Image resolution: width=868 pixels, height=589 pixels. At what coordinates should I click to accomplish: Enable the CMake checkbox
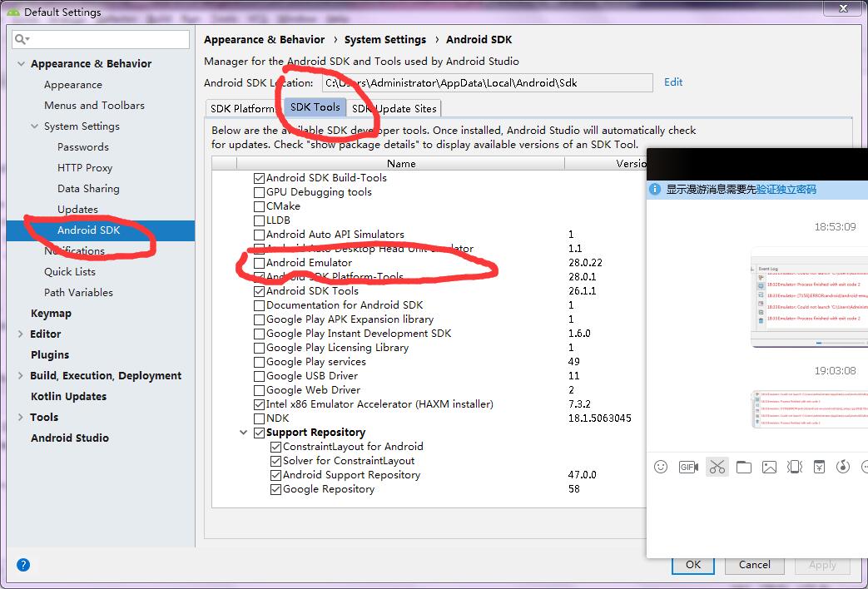259,206
